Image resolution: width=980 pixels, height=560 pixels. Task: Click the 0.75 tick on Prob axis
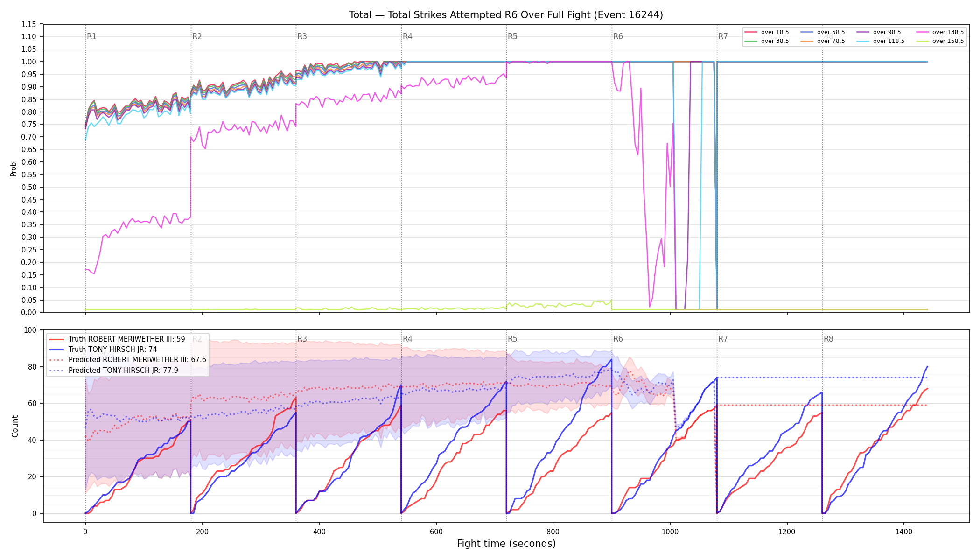click(x=28, y=125)
